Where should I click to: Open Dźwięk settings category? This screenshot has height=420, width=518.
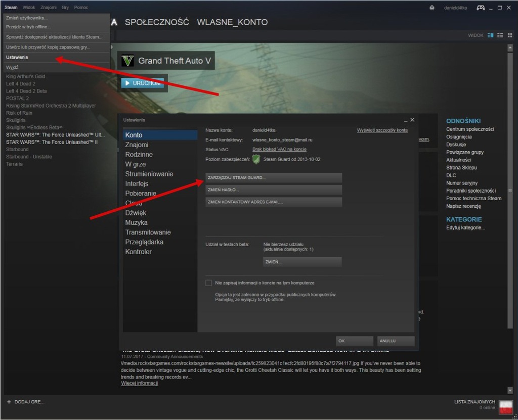coord(160,213)
